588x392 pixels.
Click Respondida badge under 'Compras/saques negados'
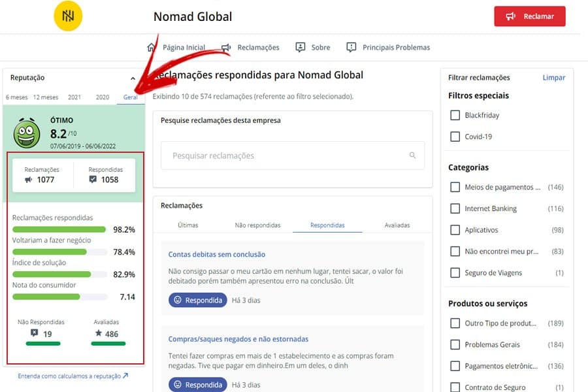click(197, 385)
